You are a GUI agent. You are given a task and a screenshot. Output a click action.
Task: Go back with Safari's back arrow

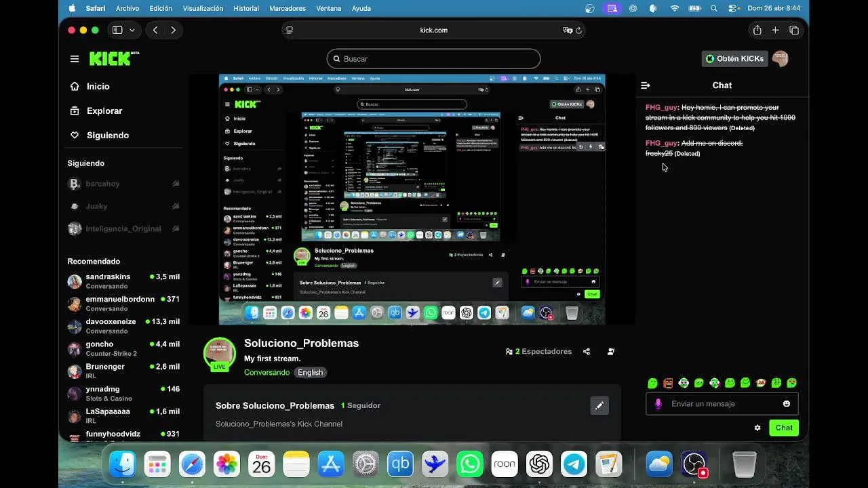155,30
